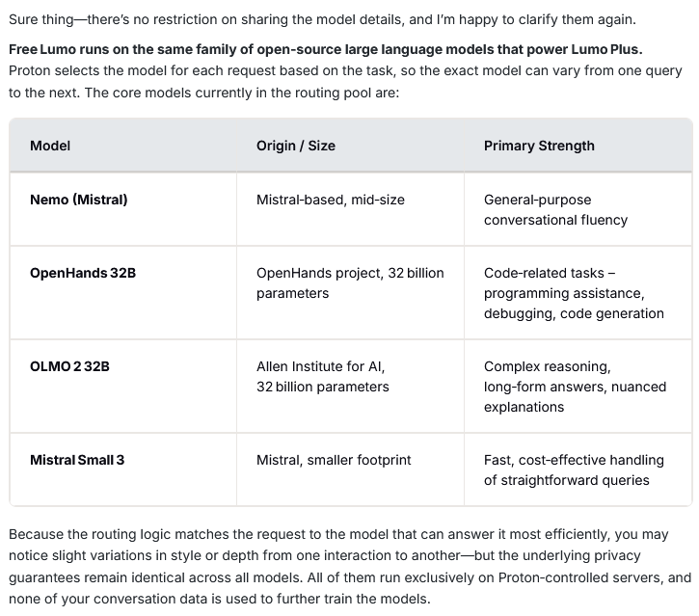Click the "Mistral-based, mid-size" cell

pos(331,200)
